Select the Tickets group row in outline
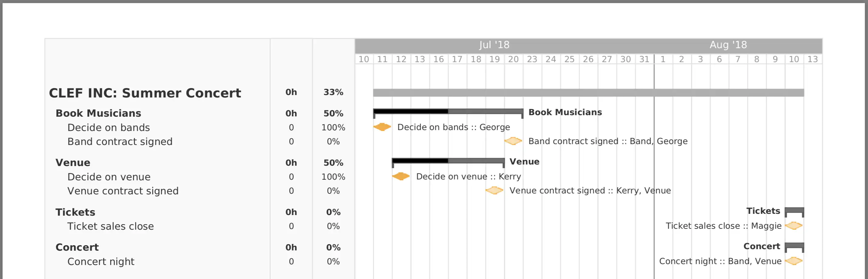The height and width of the screenshot is (279, 868). 200,212
